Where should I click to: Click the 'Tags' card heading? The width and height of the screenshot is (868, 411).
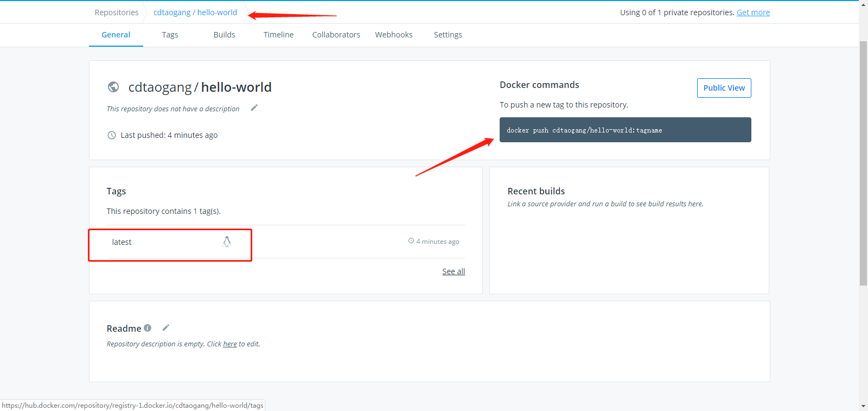116,191
